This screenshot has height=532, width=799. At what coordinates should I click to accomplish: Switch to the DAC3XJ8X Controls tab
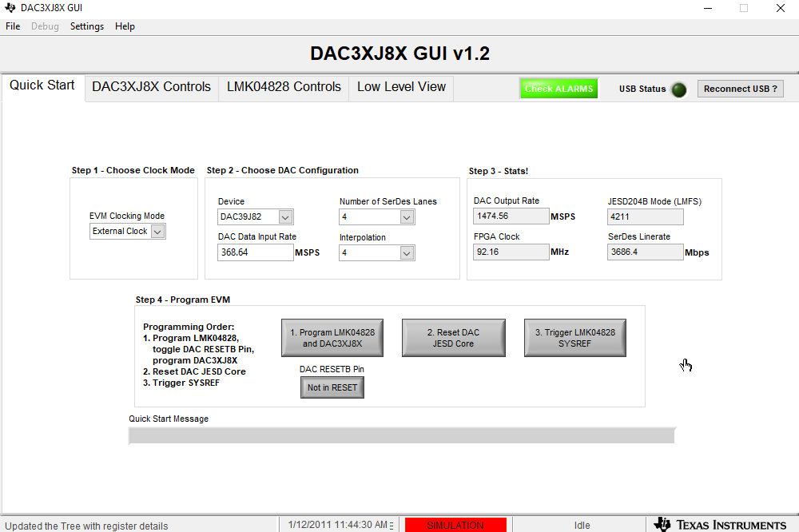coord(151,87)
